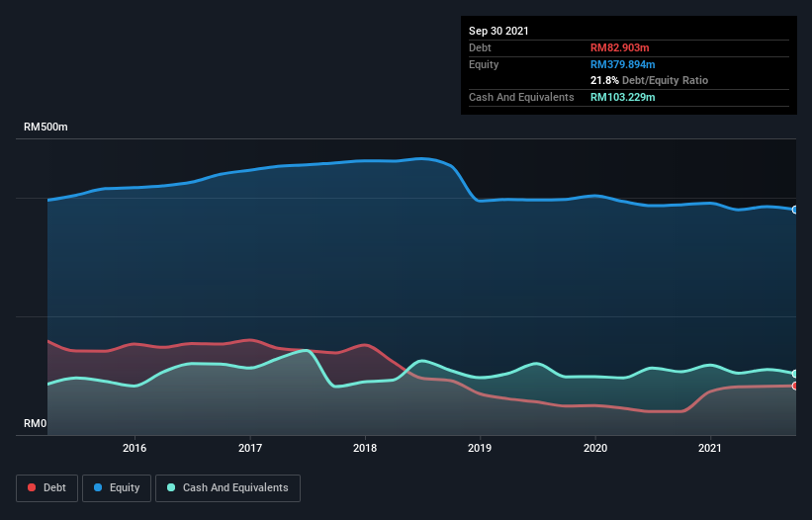
Task: Toggle the Debt series legend button
Action: pos(46,488)
